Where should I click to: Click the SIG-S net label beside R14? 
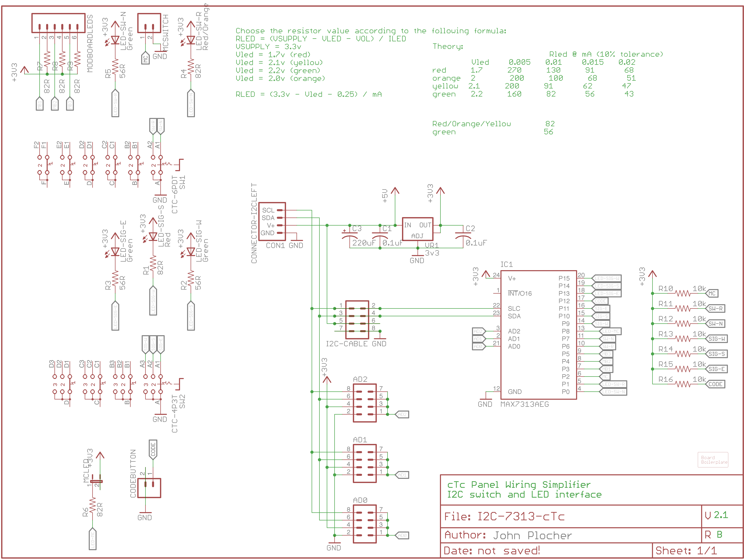click(x=716, y=354)
